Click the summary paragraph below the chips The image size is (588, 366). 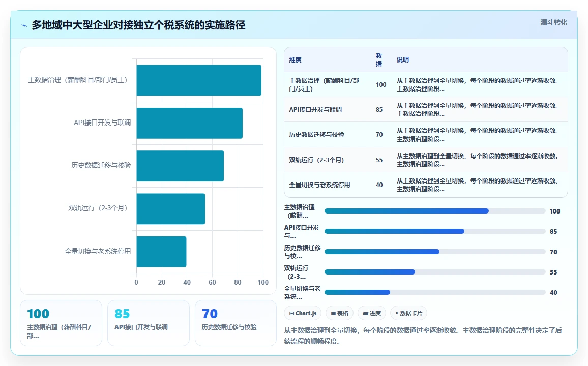coord(423,336)
